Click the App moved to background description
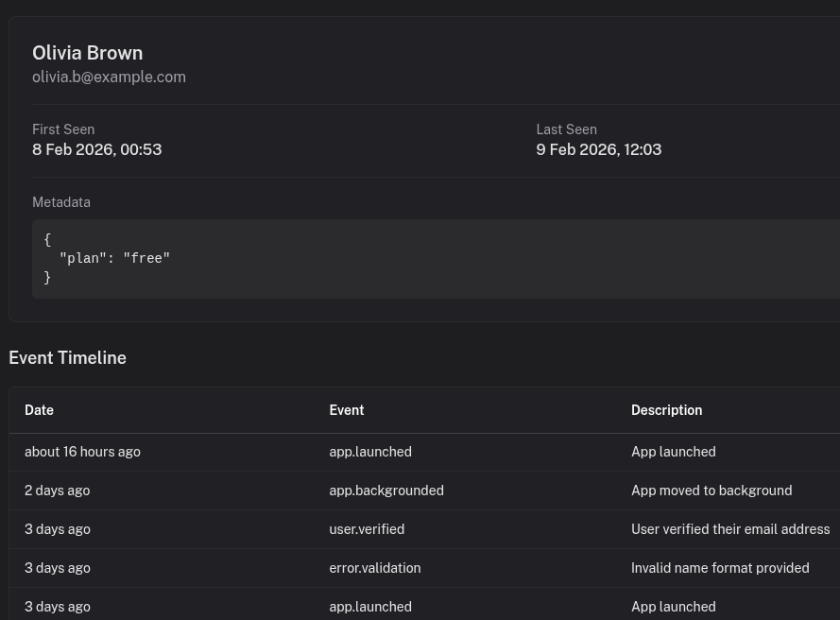The image size is (840, 620). pyautogui.click(x=711, y=491)
